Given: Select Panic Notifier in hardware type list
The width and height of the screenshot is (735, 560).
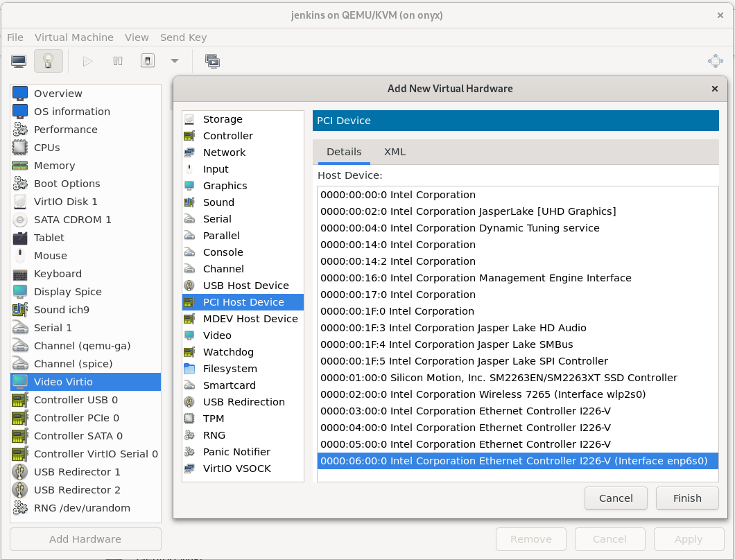Looking at the screenshot, I should click(243, 452).
